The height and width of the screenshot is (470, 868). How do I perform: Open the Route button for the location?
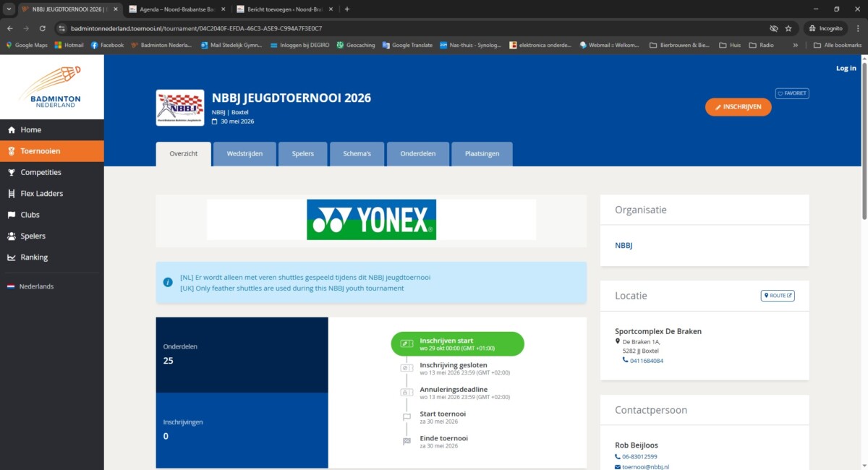pyautogui.click(x=778, y=296)
